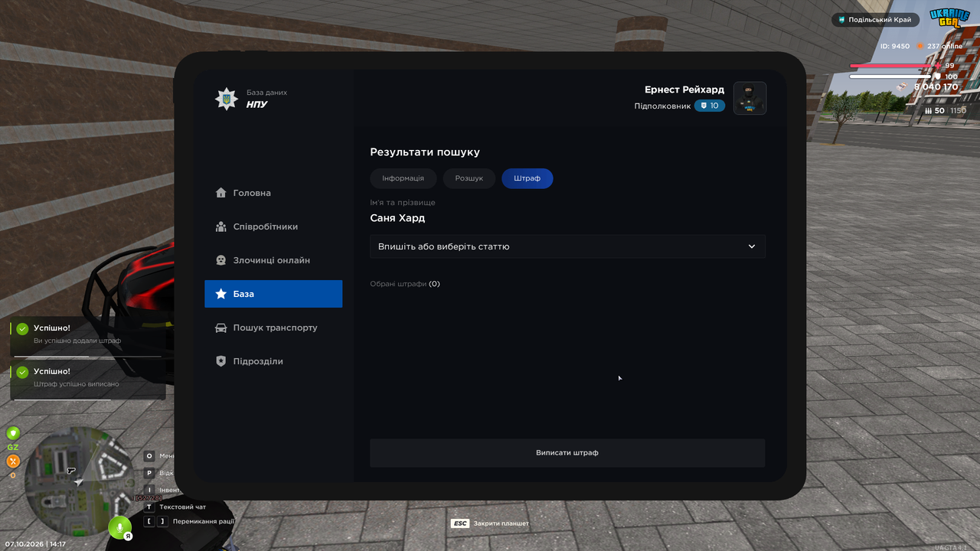
Task: Expand the article dropdown chevron
Action: (752, 246)
